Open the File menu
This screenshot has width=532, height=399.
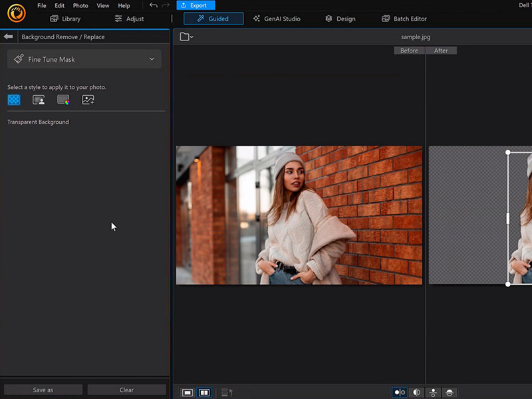pos(42,5)
